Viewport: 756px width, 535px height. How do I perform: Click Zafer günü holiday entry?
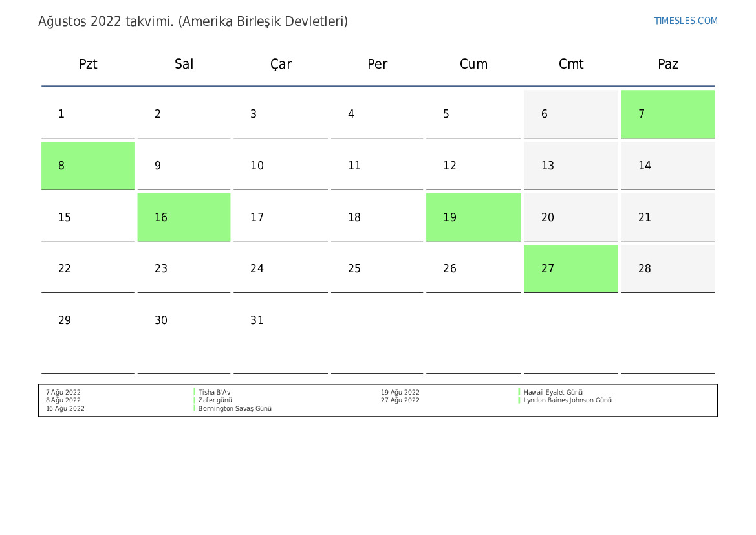215,400
